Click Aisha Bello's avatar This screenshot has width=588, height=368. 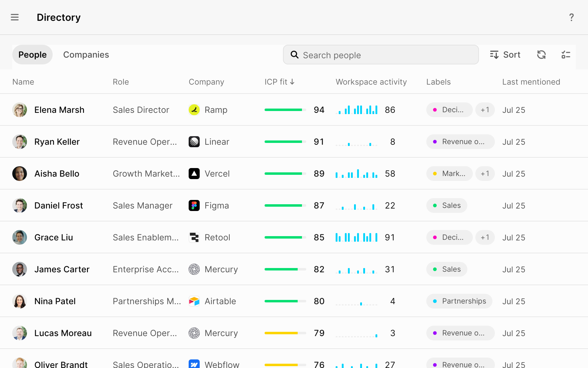(20, 174)
